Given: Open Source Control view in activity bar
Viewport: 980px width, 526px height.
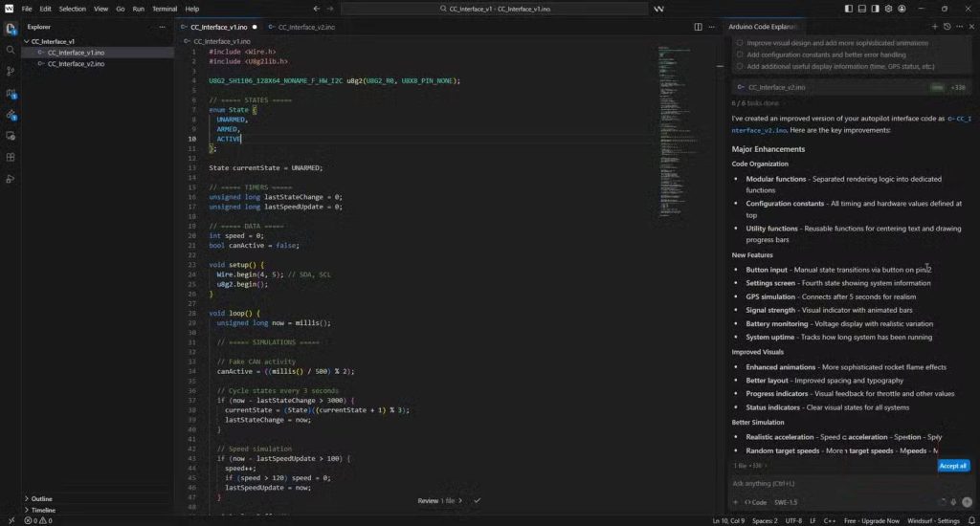Looking at the screenshot, I should 11,71.
